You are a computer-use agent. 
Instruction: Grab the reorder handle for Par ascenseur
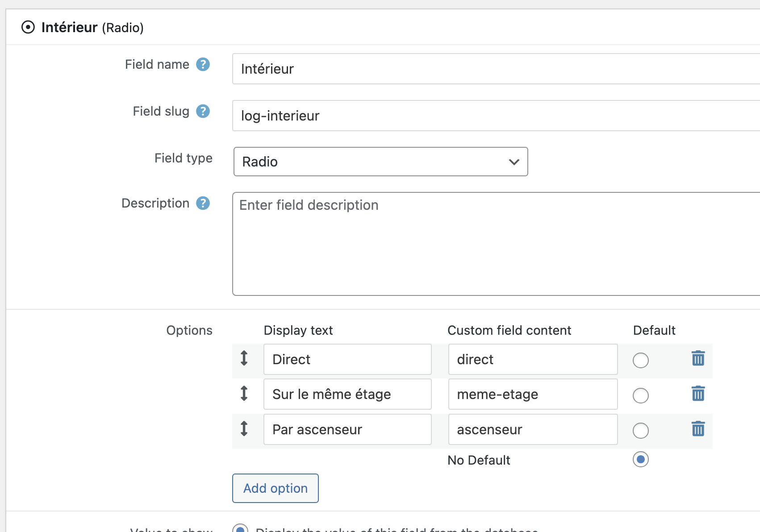pos(244,429)
